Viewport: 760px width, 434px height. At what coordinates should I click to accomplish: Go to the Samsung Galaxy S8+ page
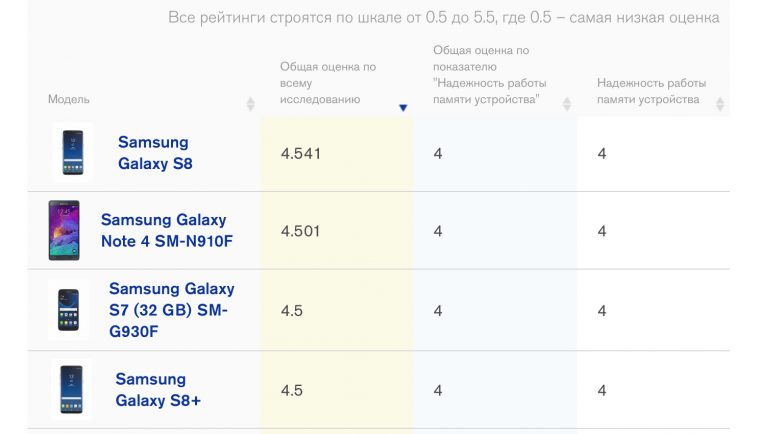(x=151, y=389)
